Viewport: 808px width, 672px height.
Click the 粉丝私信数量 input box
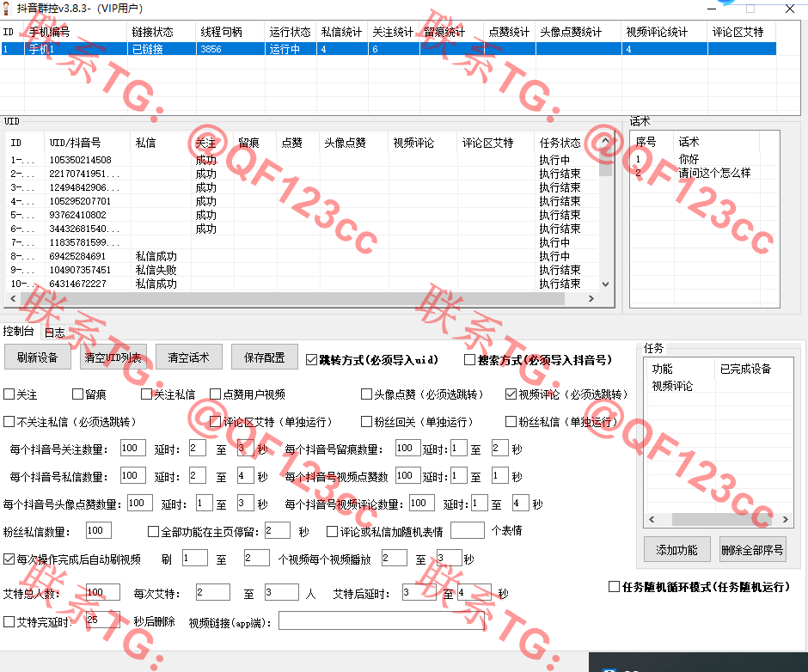click(99, 531)
